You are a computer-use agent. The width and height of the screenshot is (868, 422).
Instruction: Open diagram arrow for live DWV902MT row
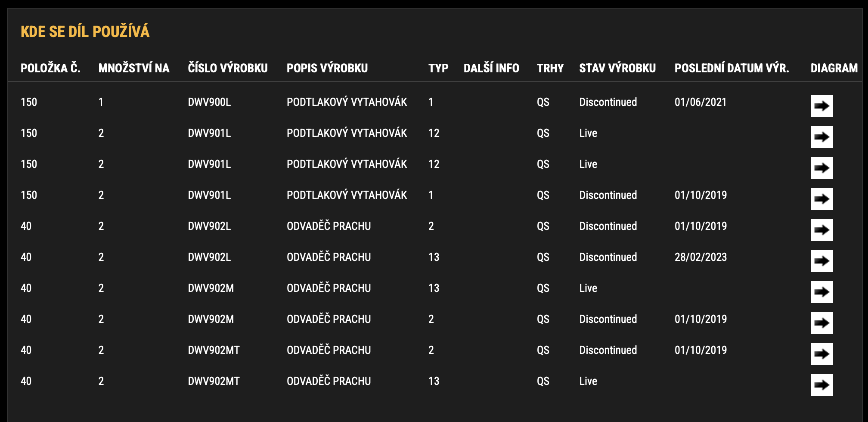coord(821,385)
